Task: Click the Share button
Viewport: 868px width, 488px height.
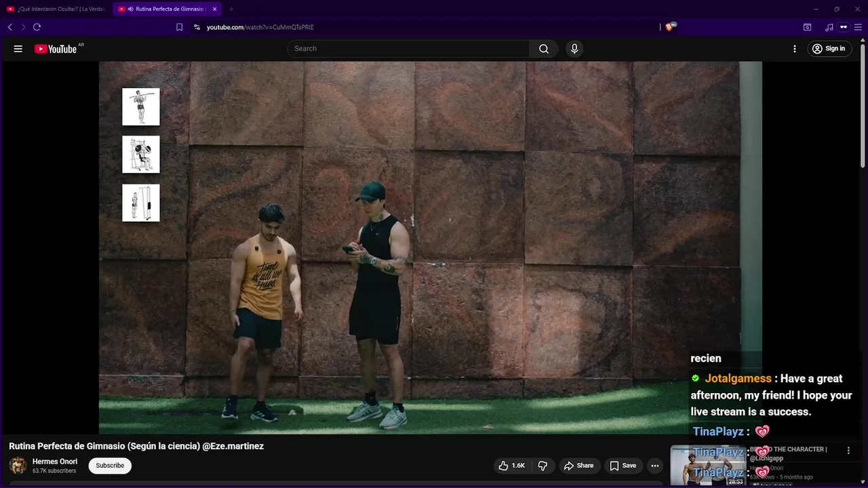Action: (578, 466)
